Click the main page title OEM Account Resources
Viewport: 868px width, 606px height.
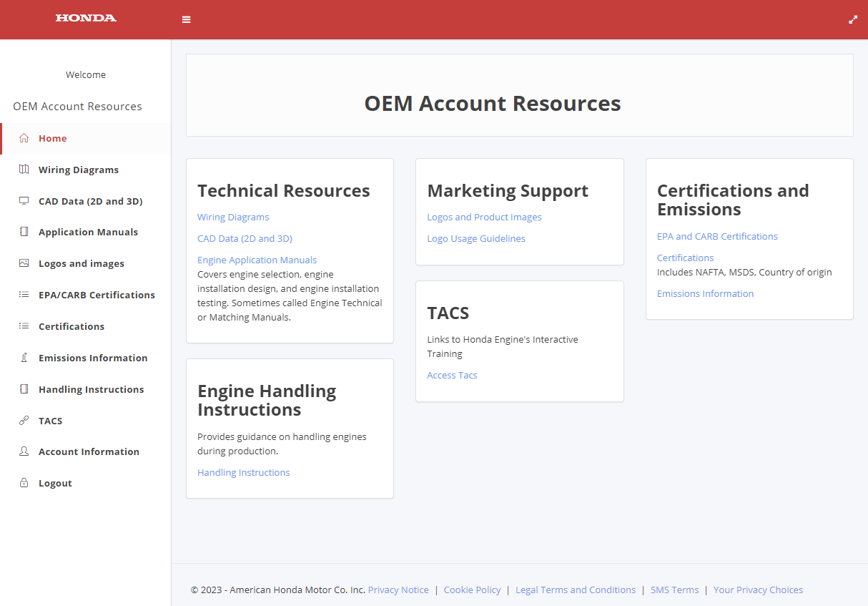pyautogui.click(x=493, y=104)
